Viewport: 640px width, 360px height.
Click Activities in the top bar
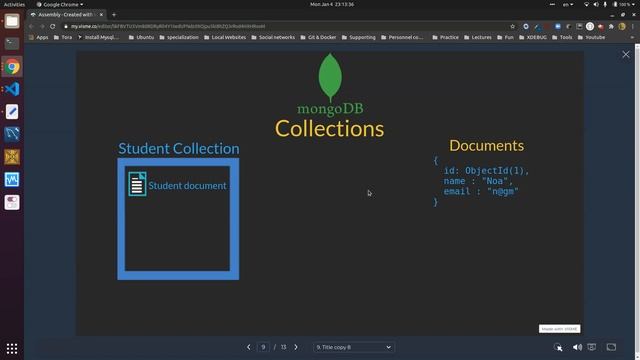pyautogui.click(x=14, y=4)
